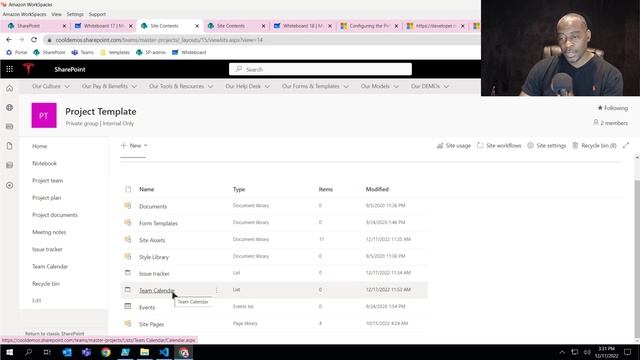Image resolution: width=640 pixels, height=360 pixels.
Task: Open SP-admin bookmark
Action: 151,52
